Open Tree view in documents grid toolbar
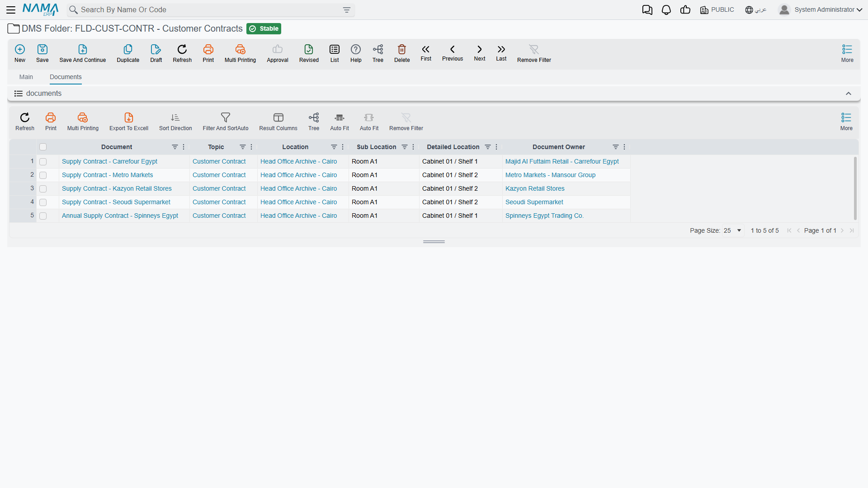 pyautogui.click(x=314, y=122)
